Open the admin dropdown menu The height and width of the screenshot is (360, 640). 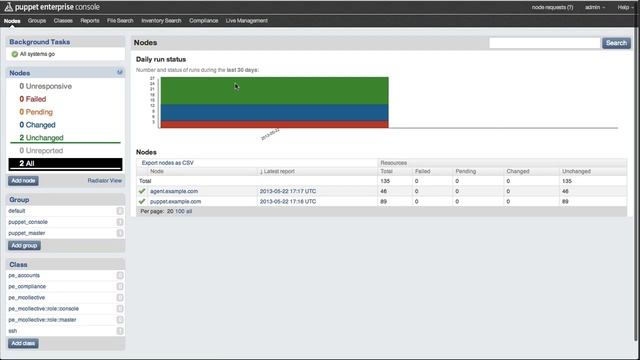(x=595, y=7)
